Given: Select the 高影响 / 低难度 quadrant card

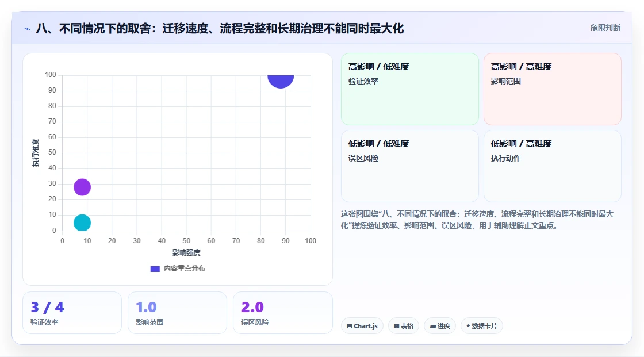Looking at the screenshot, I should [410, 89].
